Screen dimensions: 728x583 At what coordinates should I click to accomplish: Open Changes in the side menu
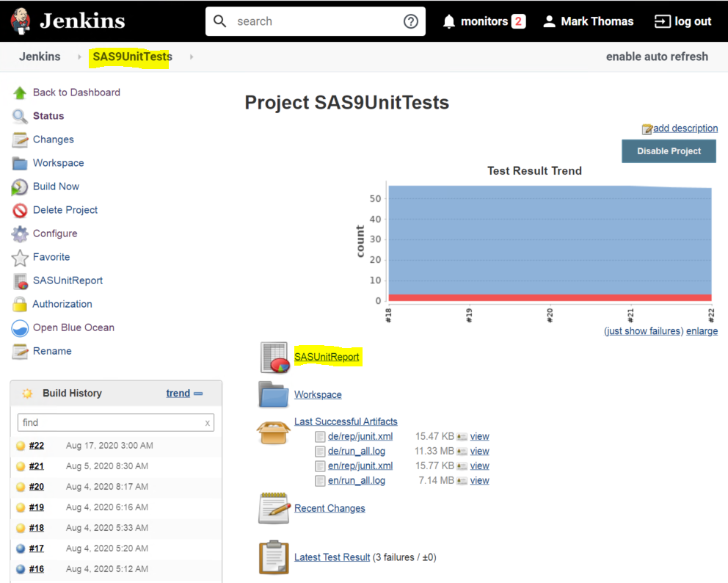point(54,140)
